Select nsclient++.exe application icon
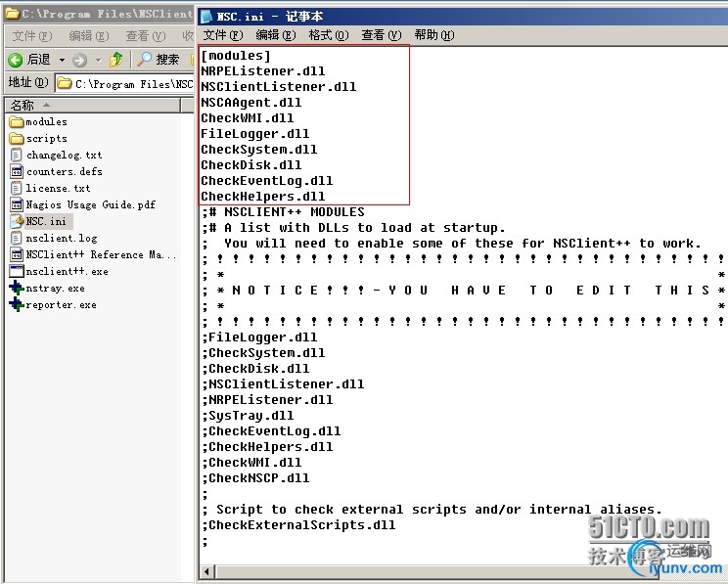728x584 pixels. point(17,271)
